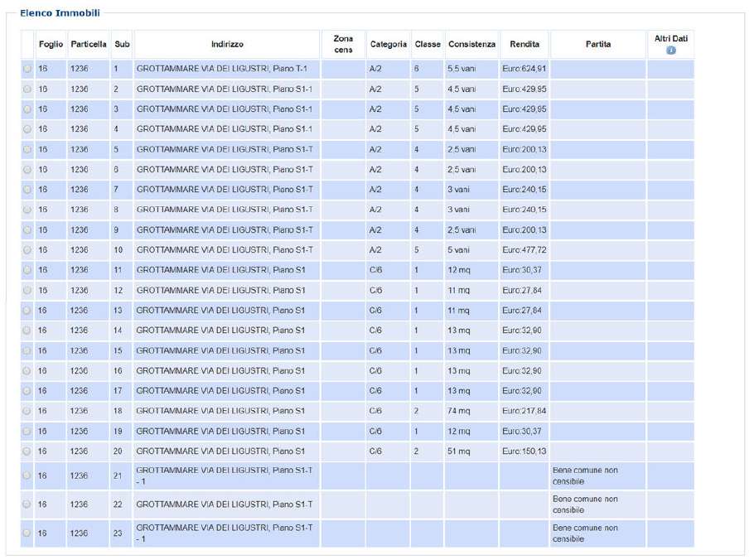Choose the Sub 10 property radio button

27,250
